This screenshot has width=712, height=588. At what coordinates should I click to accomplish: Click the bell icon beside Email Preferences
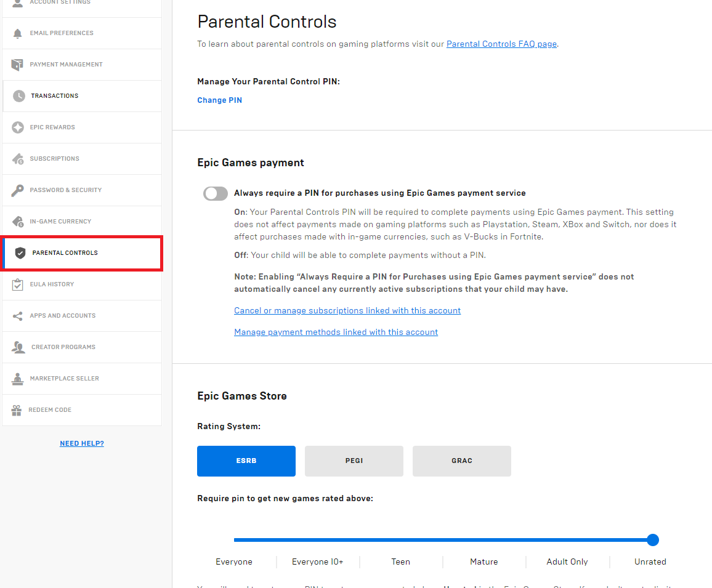click(17, 33)
